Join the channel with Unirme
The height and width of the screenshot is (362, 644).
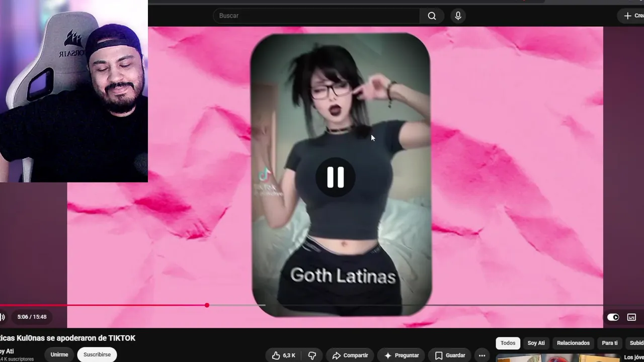point(59,354)
